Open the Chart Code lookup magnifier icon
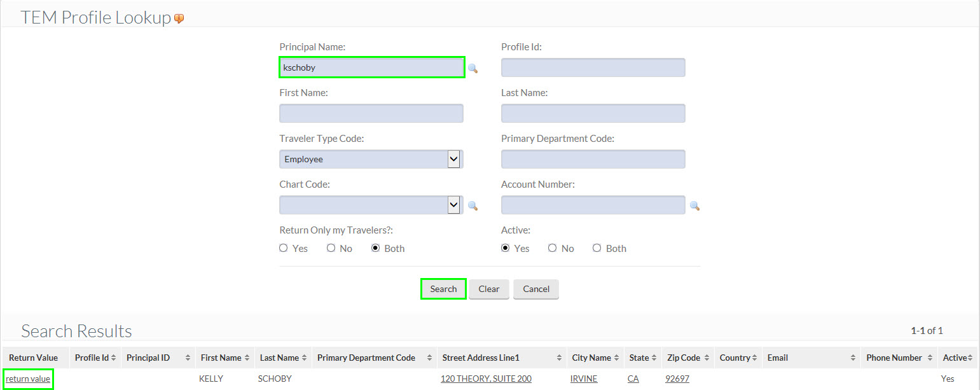 tap(473, 205)
